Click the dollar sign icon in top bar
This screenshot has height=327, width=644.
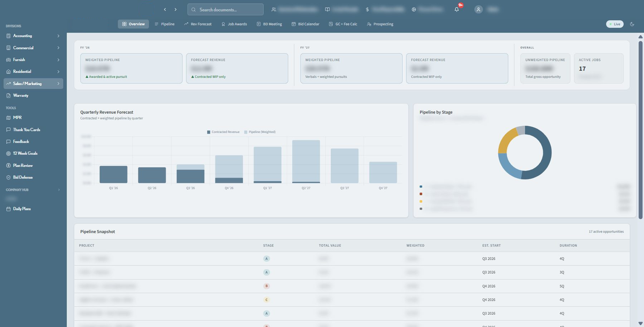(367, 10)
